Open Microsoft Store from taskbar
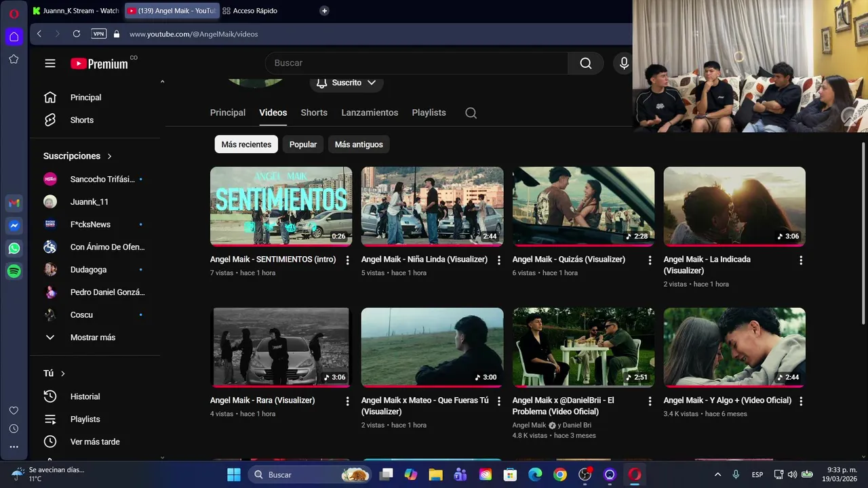 [510, 474]
